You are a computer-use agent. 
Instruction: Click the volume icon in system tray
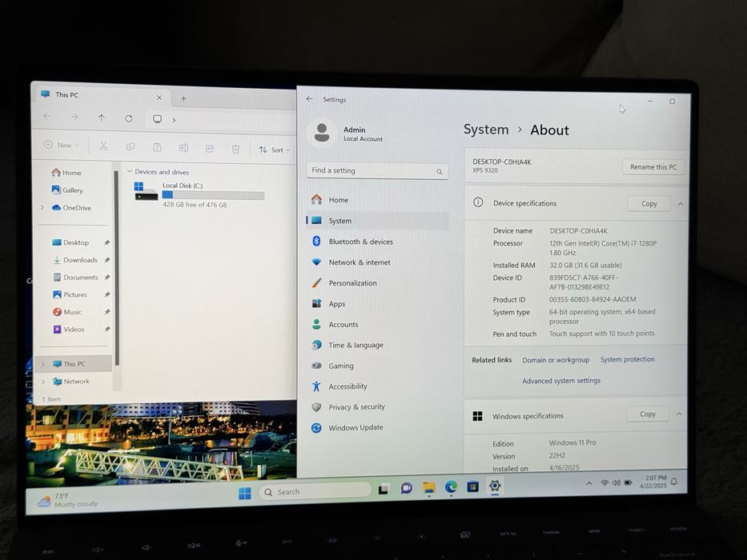616,483
